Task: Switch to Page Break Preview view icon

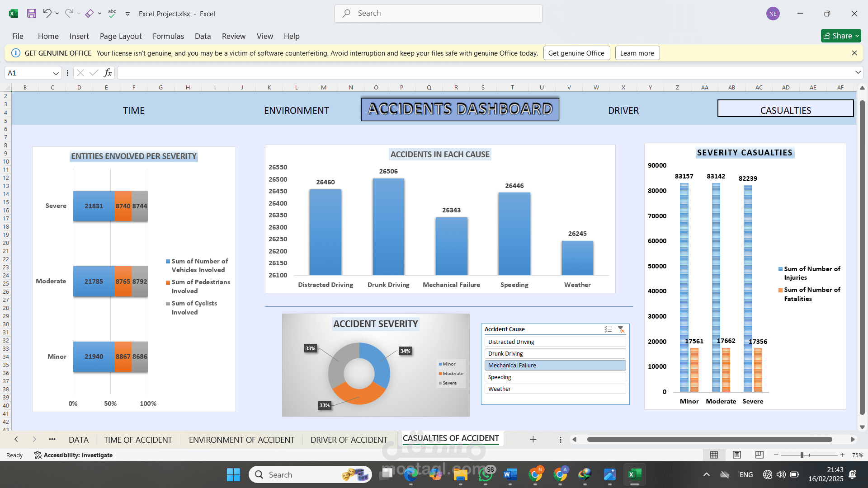Action: click(x=759, y=455)
